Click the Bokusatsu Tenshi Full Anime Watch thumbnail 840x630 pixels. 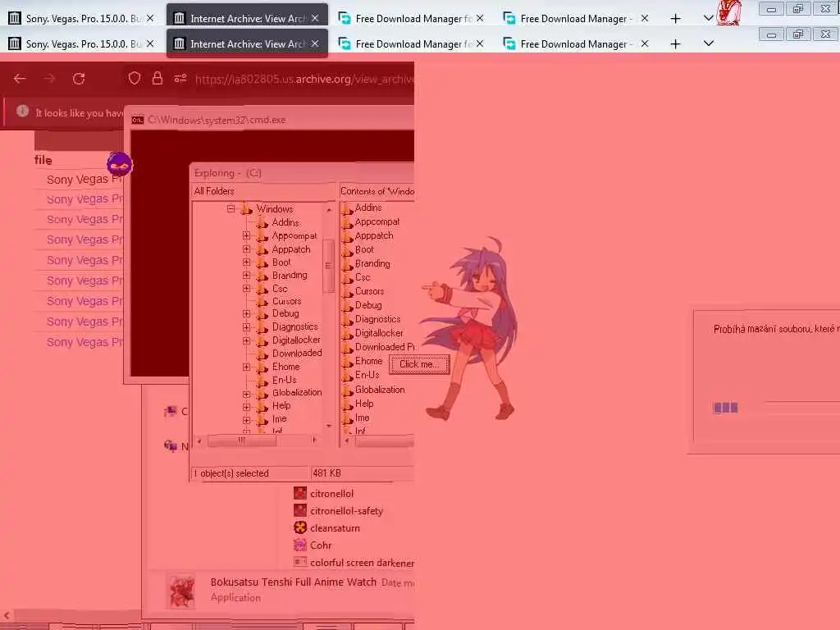click(x=181, y=591)
